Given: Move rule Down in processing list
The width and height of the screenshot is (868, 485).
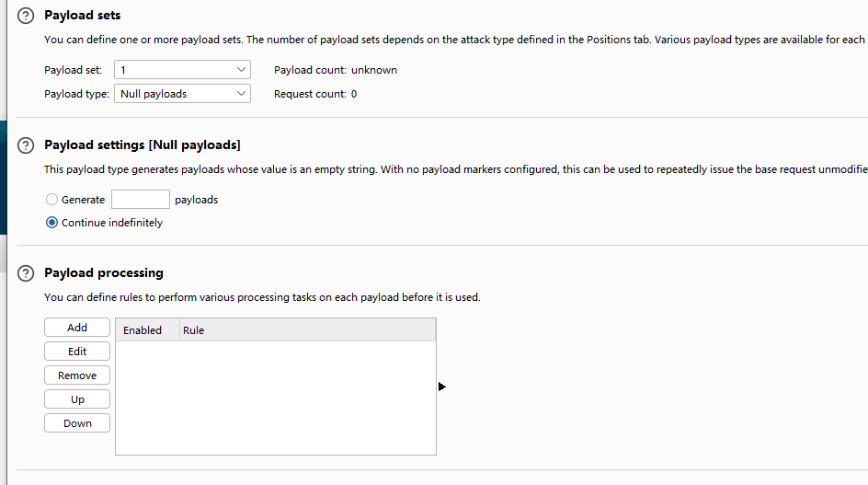Looking at the screenshot, I should pyautogui.click(x=77, y=423).
